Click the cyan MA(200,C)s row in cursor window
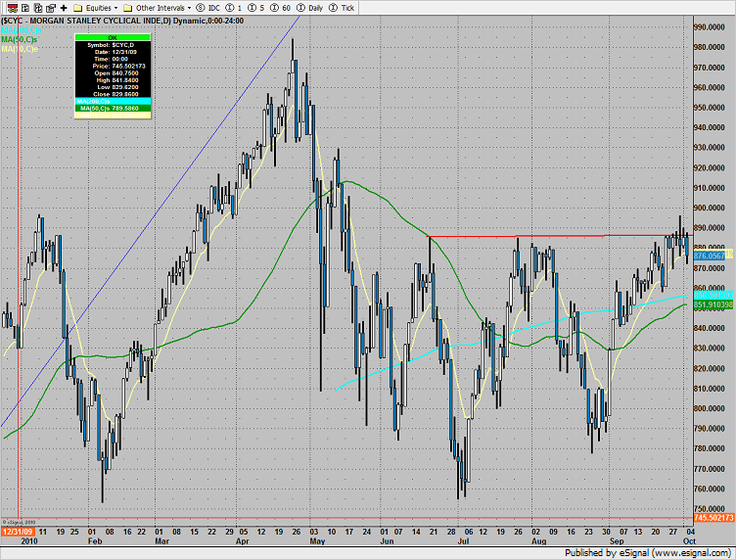This screenshot has height=560, width=736. pyautogui.click(x=113, y=102)
